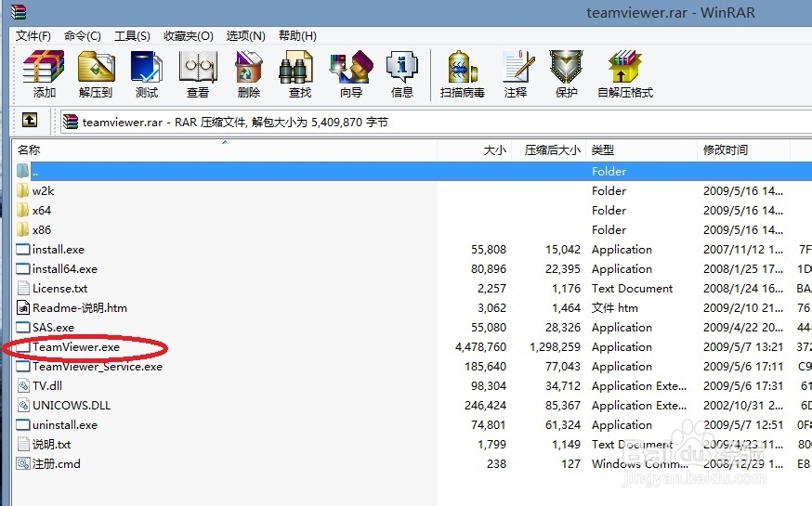Click the size value 4,478,760
Screen dimensions: 812x506
coord(480,346)
